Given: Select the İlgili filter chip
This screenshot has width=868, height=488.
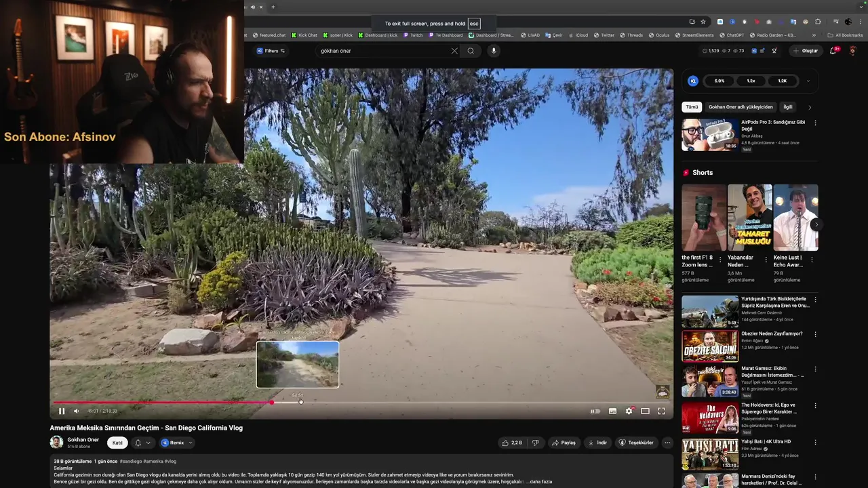Looking at the screenshot, I should click(x=788, y=107).
